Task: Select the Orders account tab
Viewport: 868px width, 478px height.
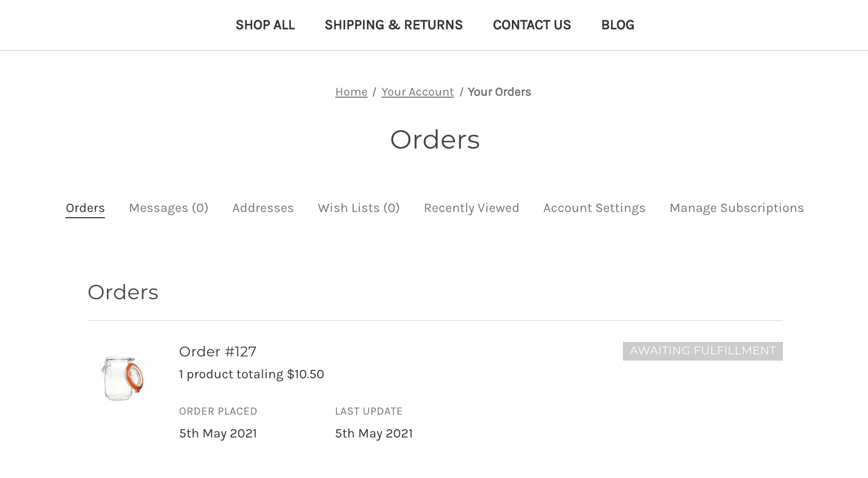Action: [85, 208]
